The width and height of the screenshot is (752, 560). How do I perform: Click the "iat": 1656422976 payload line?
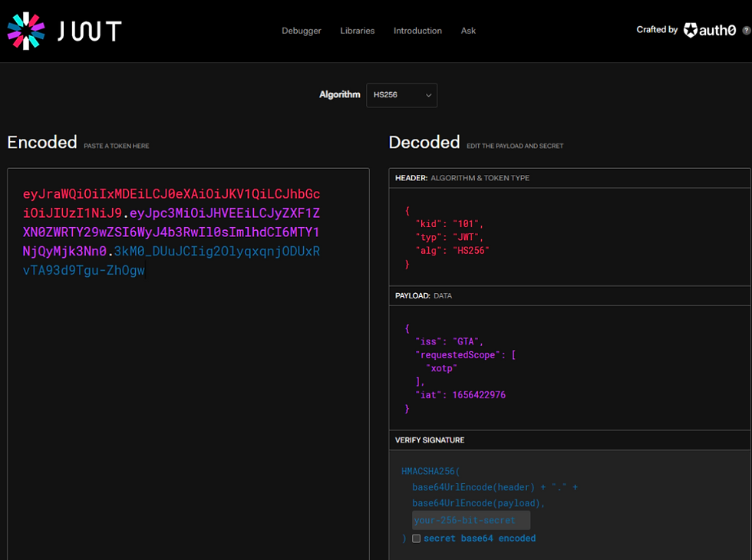click(460, 395)
